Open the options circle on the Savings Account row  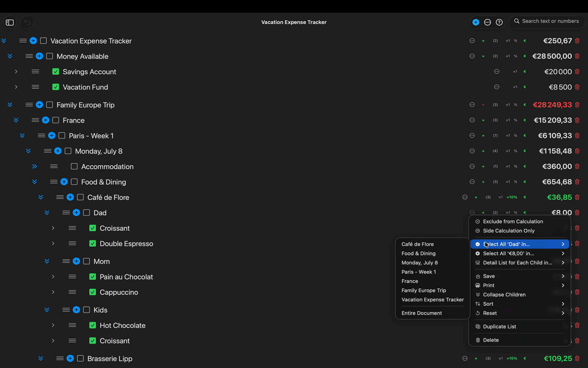(497, 72)
